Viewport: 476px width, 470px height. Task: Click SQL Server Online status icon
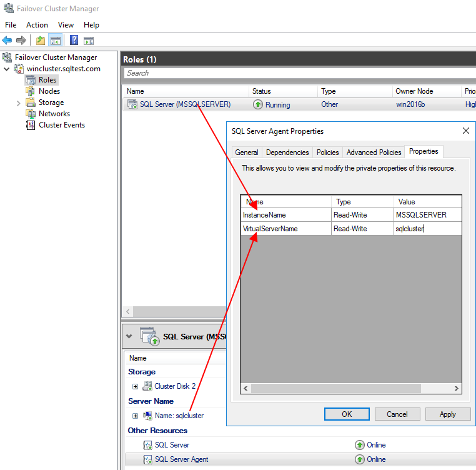pos(359,445)
